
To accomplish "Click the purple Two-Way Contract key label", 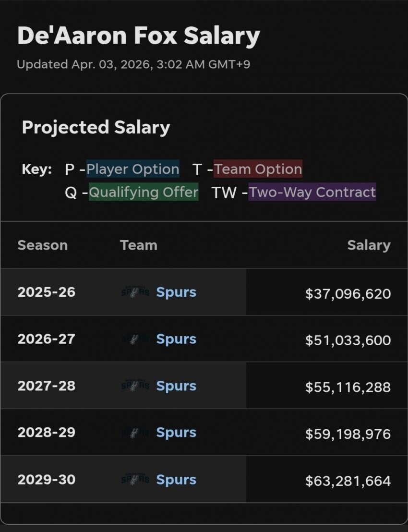I will click(x=312, y=192).
